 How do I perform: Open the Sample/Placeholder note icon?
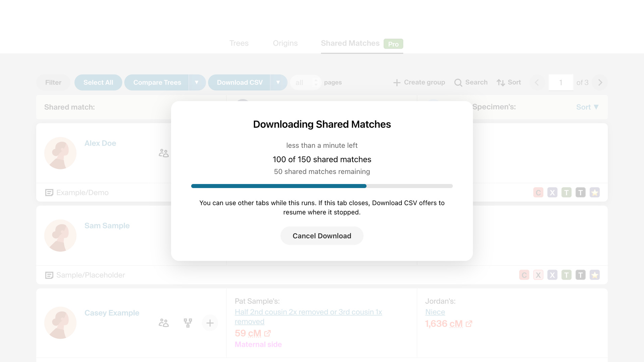click(49, 275)
